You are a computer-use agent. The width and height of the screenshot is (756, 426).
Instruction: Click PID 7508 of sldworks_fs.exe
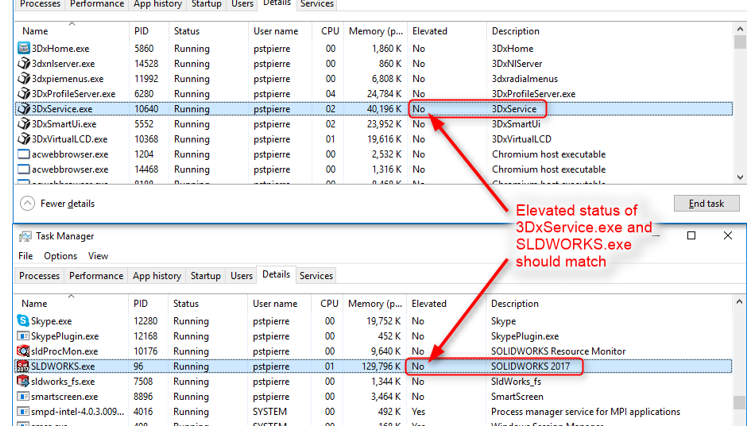tap(143, 382)
